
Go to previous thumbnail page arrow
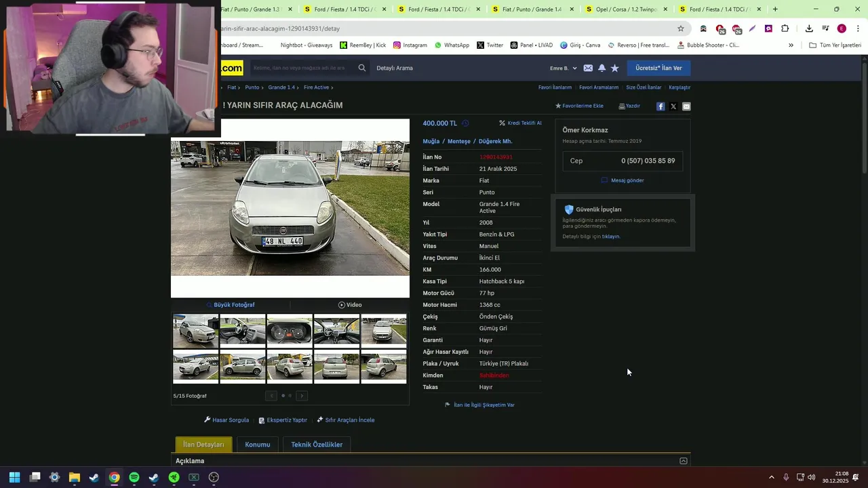pyautogui.click(x=271, y=396)
